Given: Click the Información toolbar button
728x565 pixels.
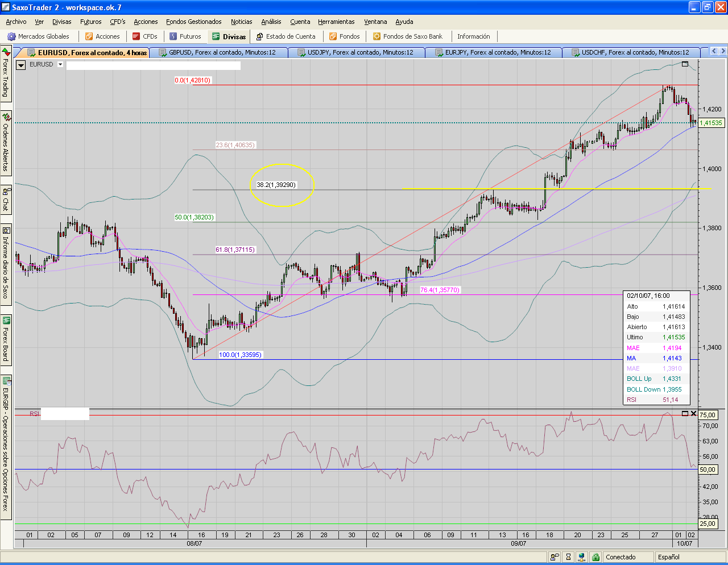Looking at the screenshot, I should [473, 36].
